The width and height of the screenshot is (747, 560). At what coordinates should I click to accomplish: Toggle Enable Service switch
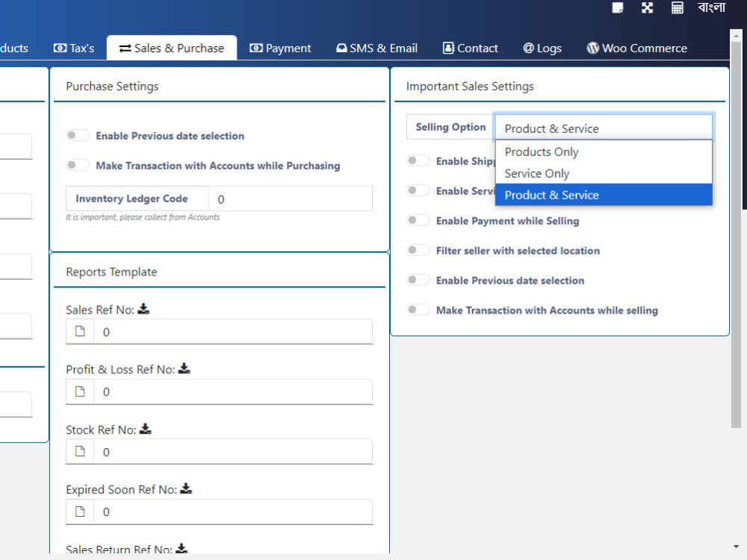[418, 190]
